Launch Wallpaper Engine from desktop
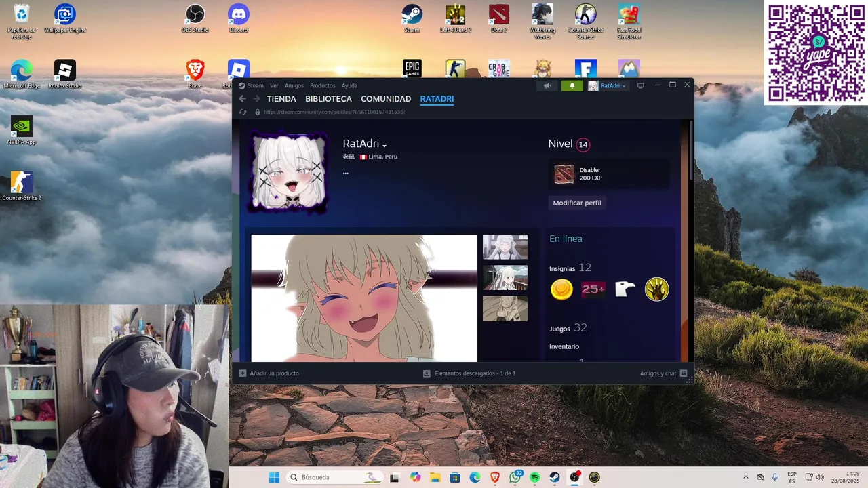Viewport: 868px width, 488px height. pos(65,19)
